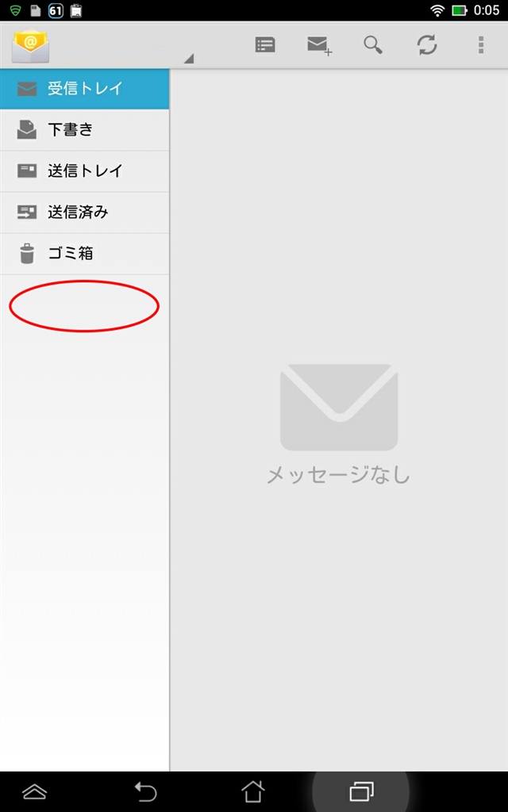Open the three-dot overflow menu
The height and width of the screenshot is (812, 508).
(x=481, y=45)
